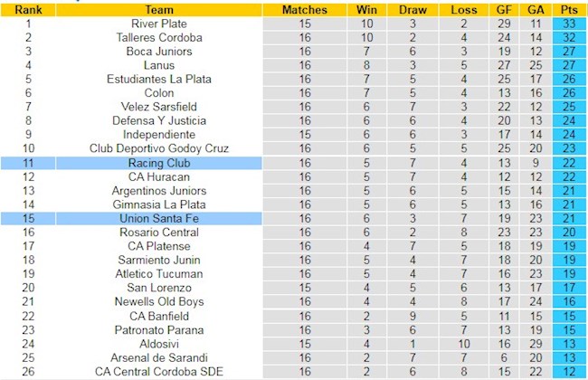The width and height of the screenshot is (588, 380).
Task: Click the Draw column header
Action: pyautogui.click(x=413, y=9)
